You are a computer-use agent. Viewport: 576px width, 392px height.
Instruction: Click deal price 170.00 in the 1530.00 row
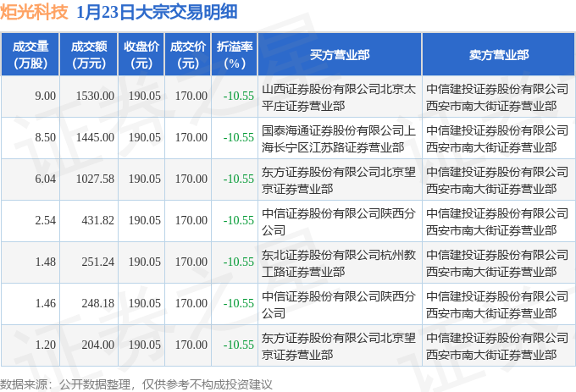coord(191,97)
